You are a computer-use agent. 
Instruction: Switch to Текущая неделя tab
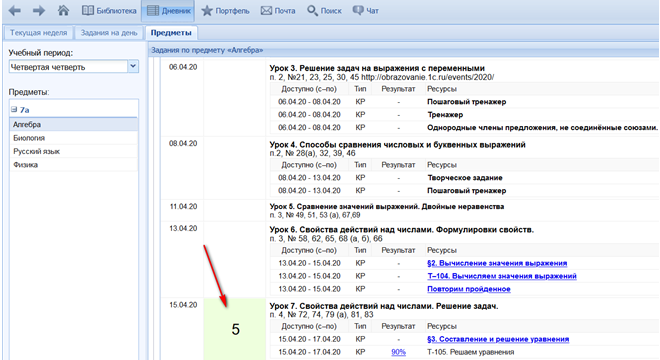click(x=38, y=33)
